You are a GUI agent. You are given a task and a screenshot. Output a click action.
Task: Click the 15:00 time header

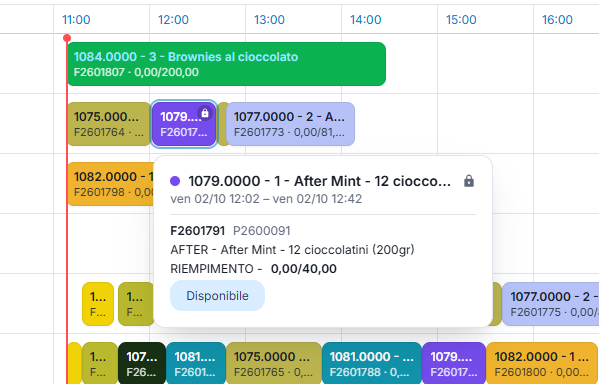[461, 19]
